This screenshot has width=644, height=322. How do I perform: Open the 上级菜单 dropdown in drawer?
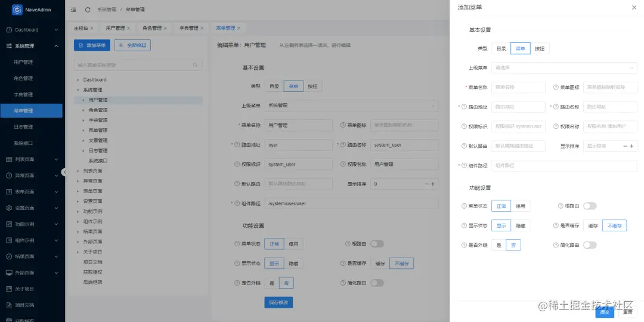[564, 68]
